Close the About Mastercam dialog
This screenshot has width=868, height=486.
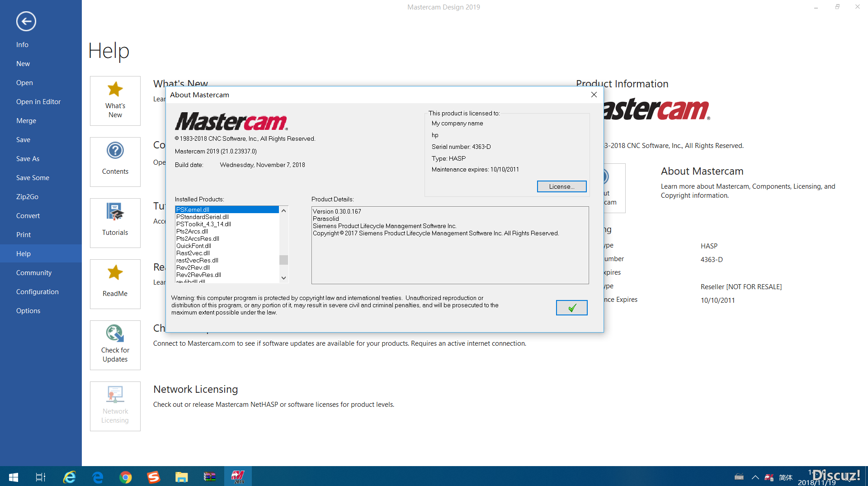(594, 95)
